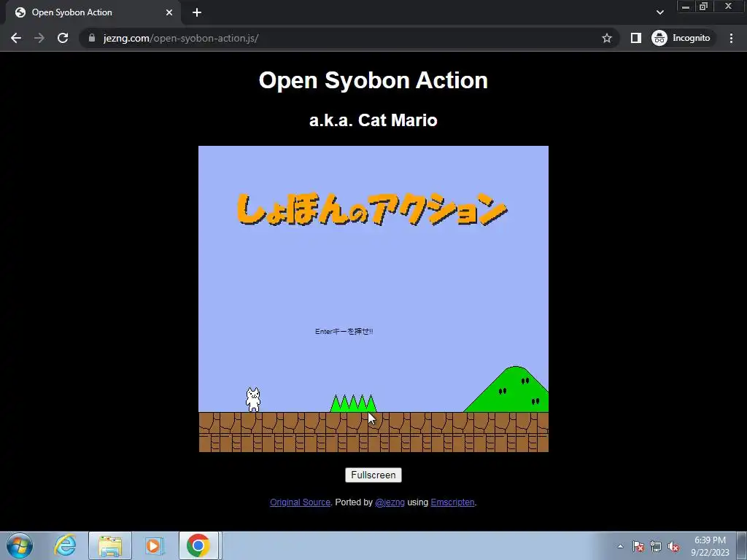This screenshot has height=560, width=747.
Task: Bookmark this page with the star icon
Action: tap(606, 38)
